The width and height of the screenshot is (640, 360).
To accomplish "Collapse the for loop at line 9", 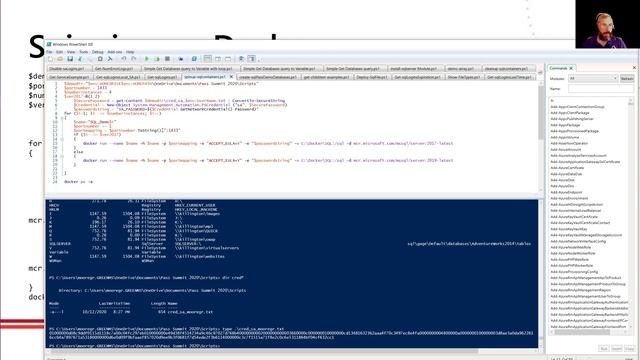I will click(x=62, y=118).
